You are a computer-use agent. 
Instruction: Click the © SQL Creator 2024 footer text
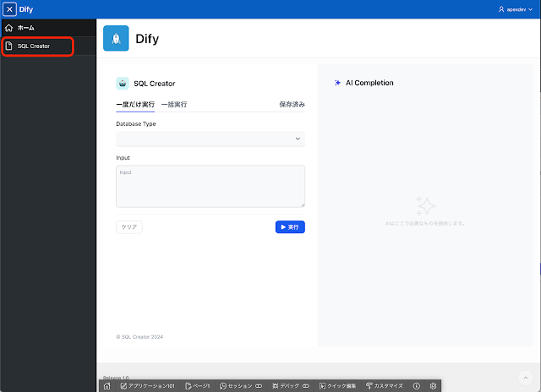click(139, 337)
